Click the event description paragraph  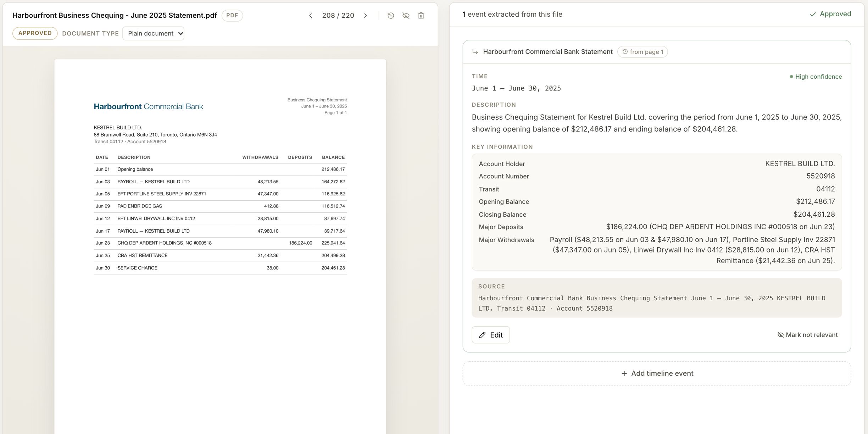[657, 123]
